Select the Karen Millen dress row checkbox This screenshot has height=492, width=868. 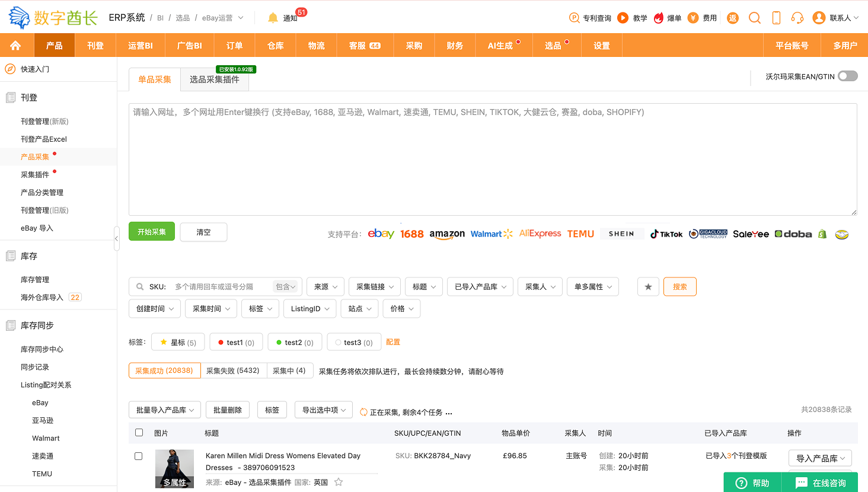point(139,456)
